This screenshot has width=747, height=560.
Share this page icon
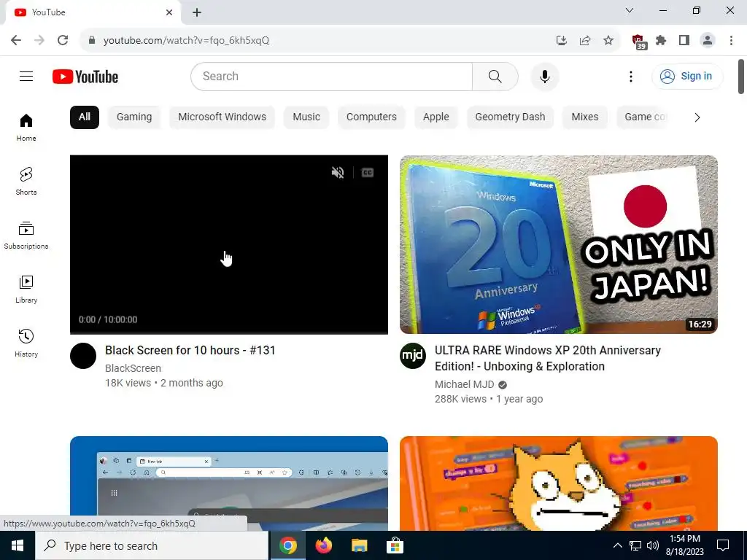tap(585, 41)
